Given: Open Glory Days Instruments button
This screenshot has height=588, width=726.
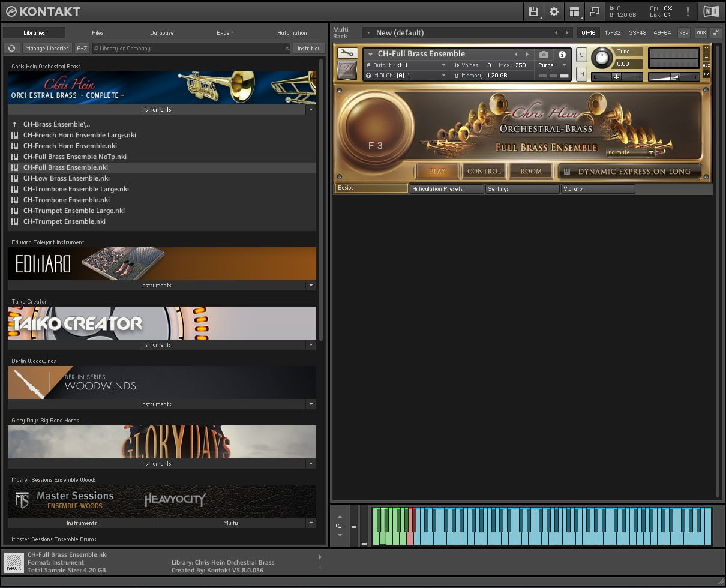Looking at the screenshot, I should 156,464.
